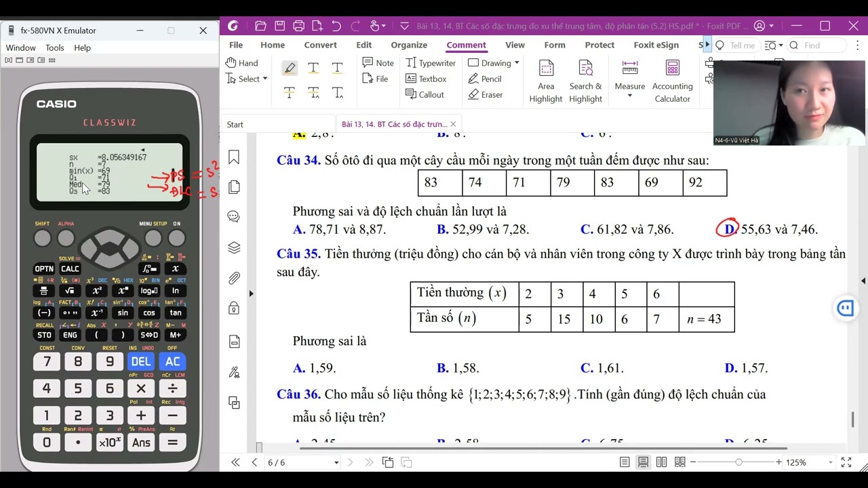Select the Pencil drawing tool
The width and height of the screenshot is (868, 488).
click(485, 79)
